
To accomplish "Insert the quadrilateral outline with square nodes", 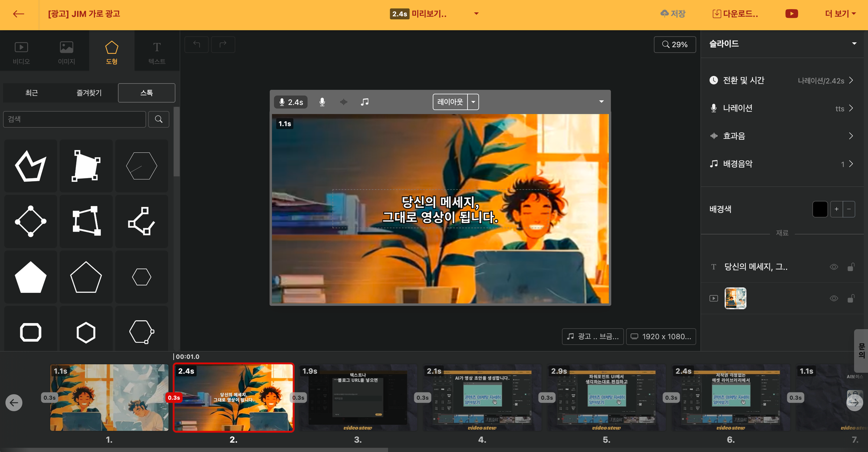I will pyautogui.click(x=86, y=221).
